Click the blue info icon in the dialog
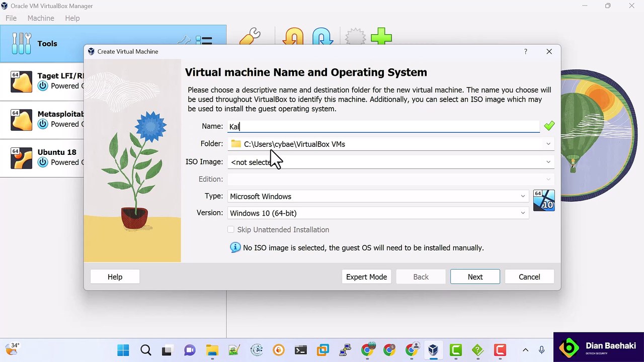This screenshot has height=362, width=644. click(235, 247)
